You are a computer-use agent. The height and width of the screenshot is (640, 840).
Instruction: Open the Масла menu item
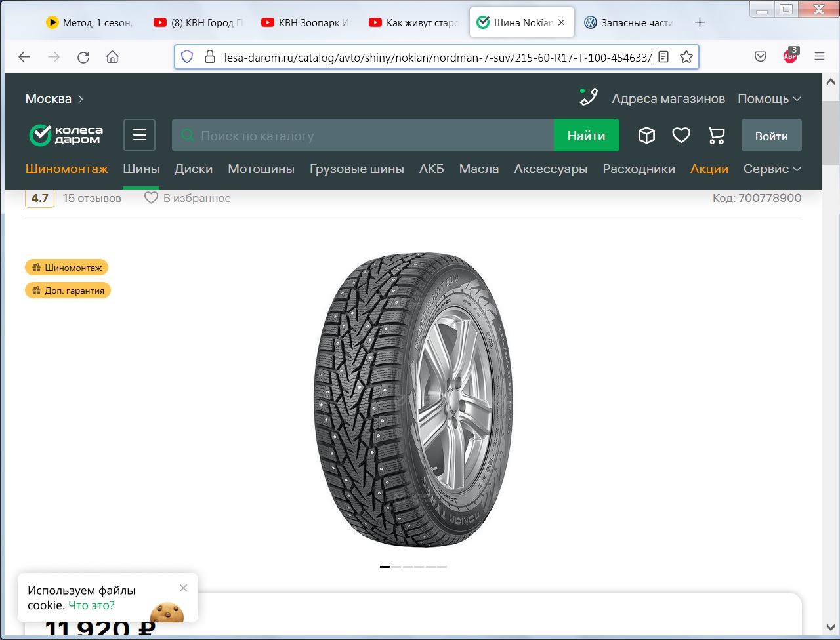(x=479, y=169)
